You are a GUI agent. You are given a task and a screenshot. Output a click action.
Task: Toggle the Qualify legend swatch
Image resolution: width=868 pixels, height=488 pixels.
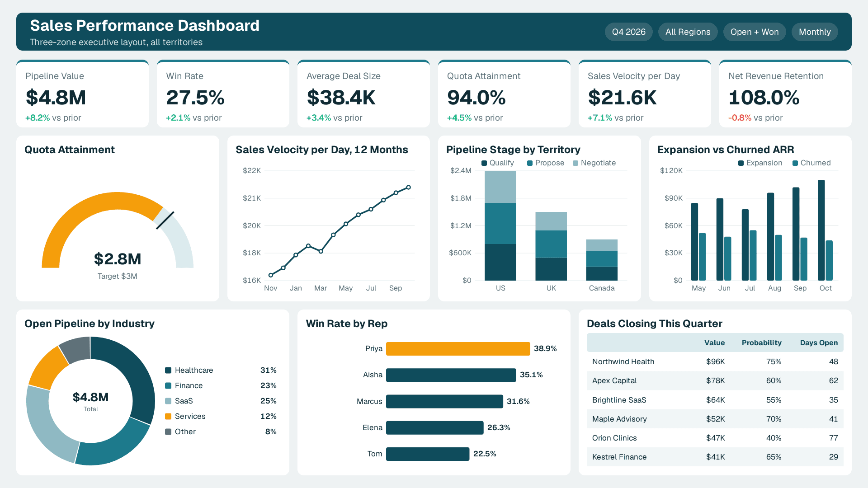tap(484, 163)
